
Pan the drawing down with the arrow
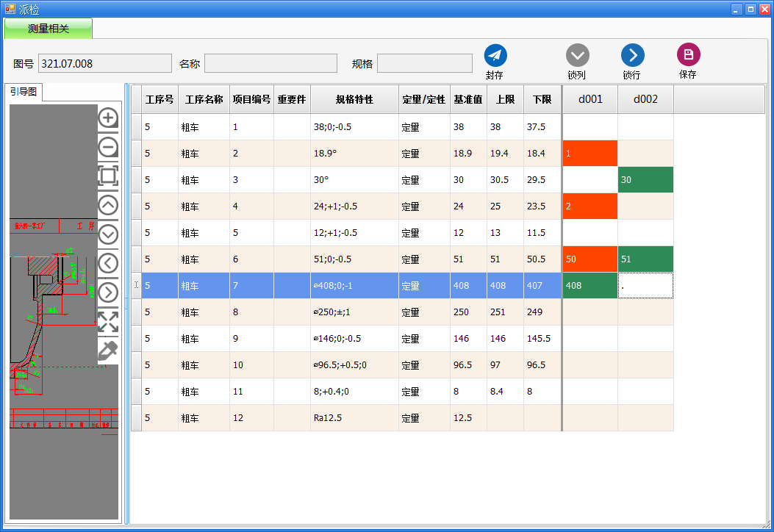108,234
